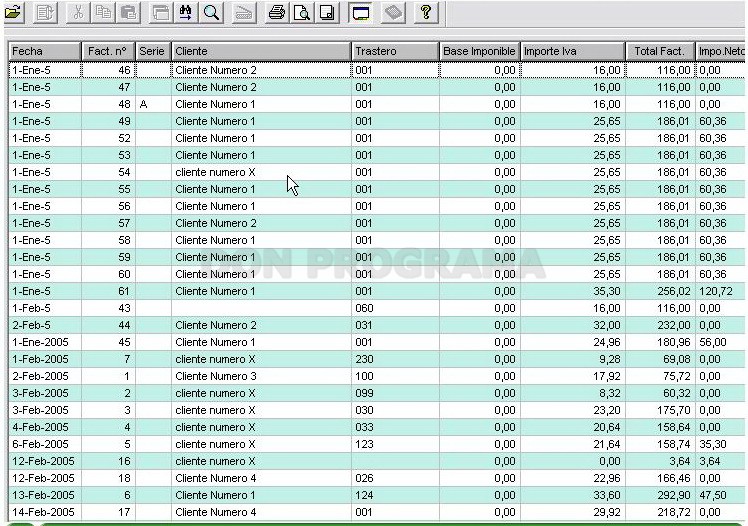Select cell with total 292,90
Viewport: 748px width, 526px height.
661,495
